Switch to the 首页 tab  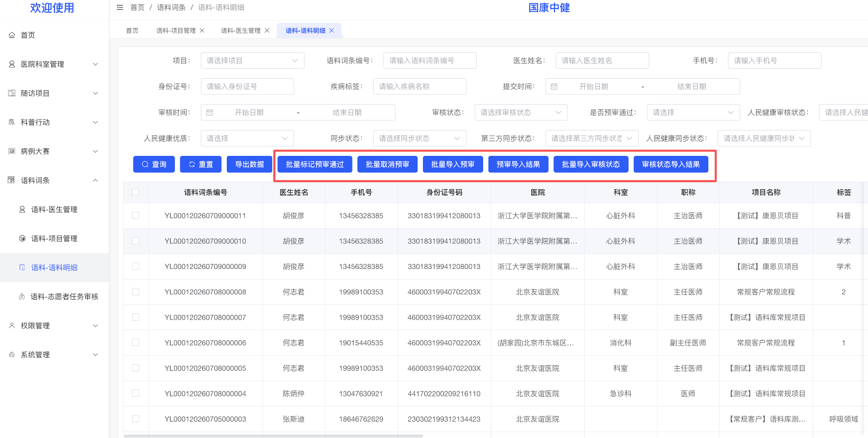coord(132,31)
